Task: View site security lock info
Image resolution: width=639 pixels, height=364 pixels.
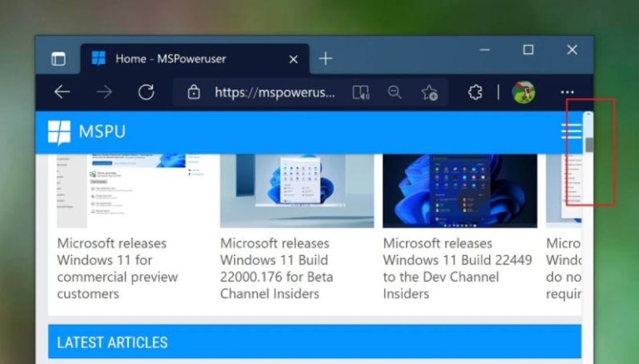Action: [x=194, y=92]
